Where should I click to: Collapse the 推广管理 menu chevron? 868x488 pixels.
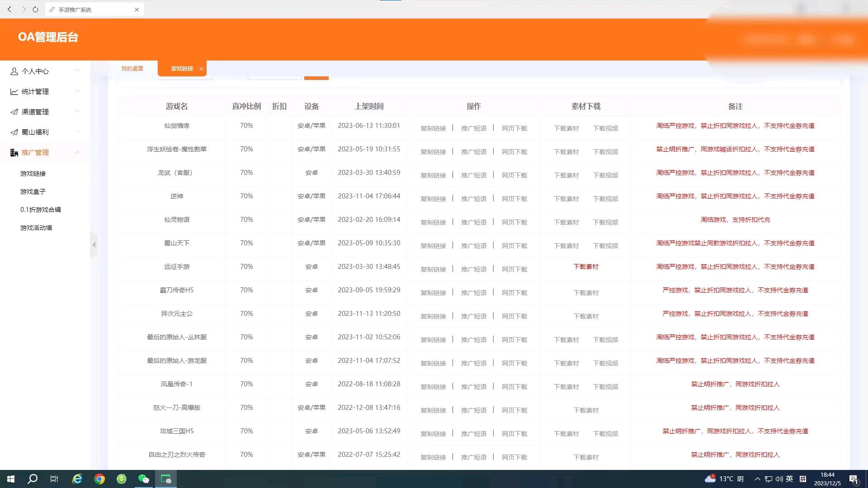77,152
